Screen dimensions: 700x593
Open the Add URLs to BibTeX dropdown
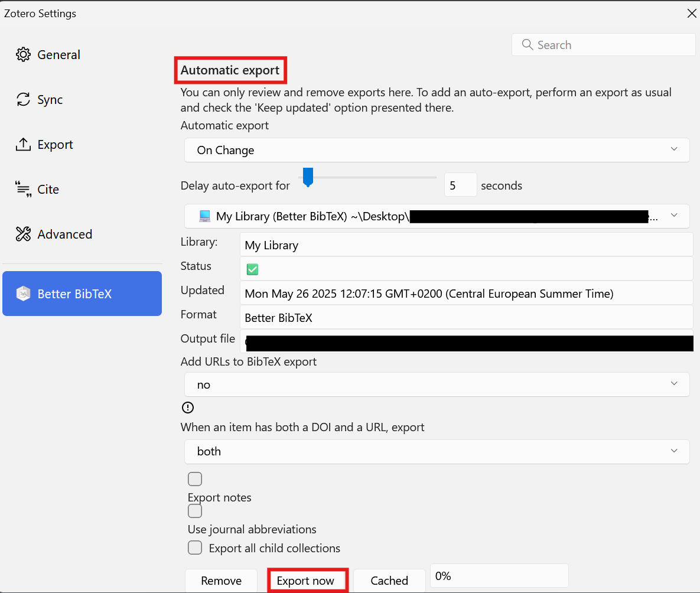pos(437,385)
